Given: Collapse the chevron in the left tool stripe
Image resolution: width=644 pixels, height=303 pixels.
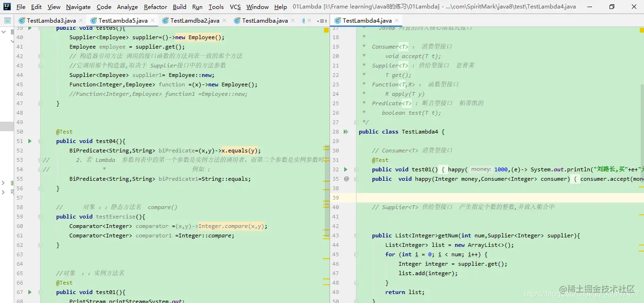Looking at the screenshot, I should (4, 32).
